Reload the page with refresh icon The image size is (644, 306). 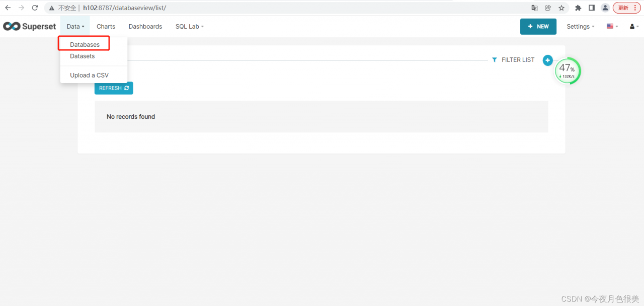point(35,8)
